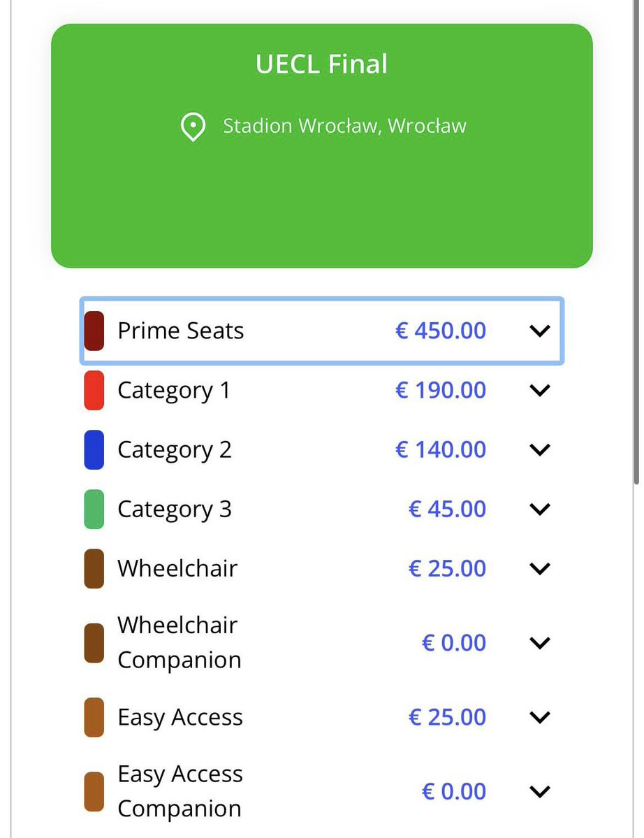Expand the Category 3 chevron
Viewport: 644px width, 838px height.
[540, 509]
